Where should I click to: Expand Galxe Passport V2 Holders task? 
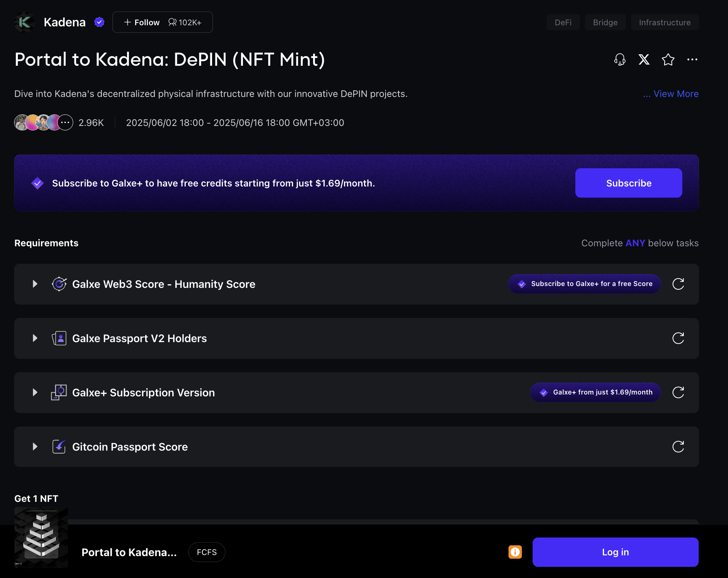point(35,338)
